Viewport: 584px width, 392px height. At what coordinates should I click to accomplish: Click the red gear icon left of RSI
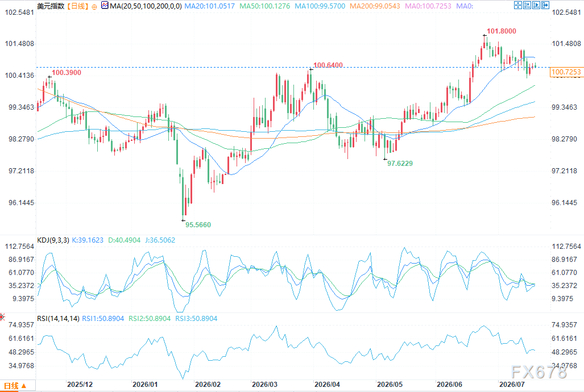click(x=2, y=317)
